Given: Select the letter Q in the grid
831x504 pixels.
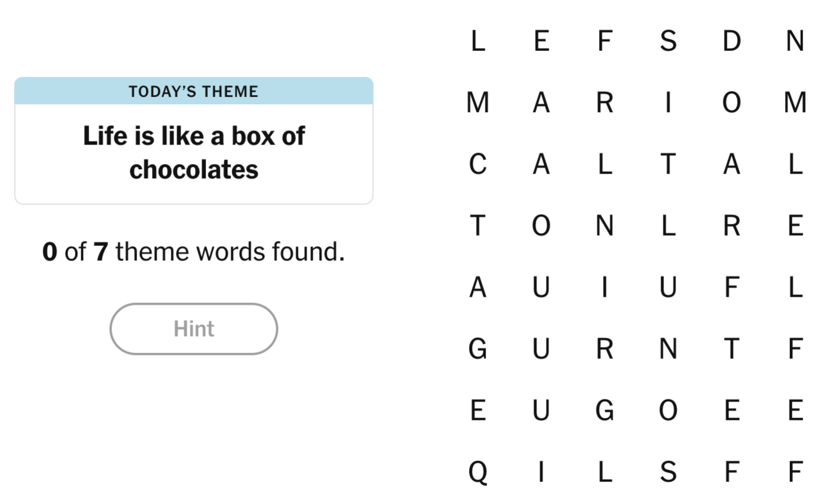Looking at the screenshot, I should click(x=478, y=472).
